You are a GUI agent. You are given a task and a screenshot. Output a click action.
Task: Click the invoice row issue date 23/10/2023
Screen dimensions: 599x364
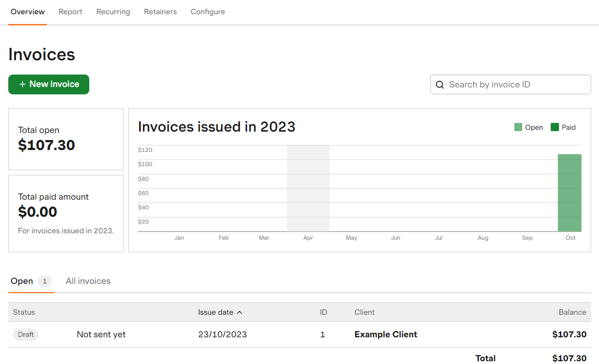point(222,335)
